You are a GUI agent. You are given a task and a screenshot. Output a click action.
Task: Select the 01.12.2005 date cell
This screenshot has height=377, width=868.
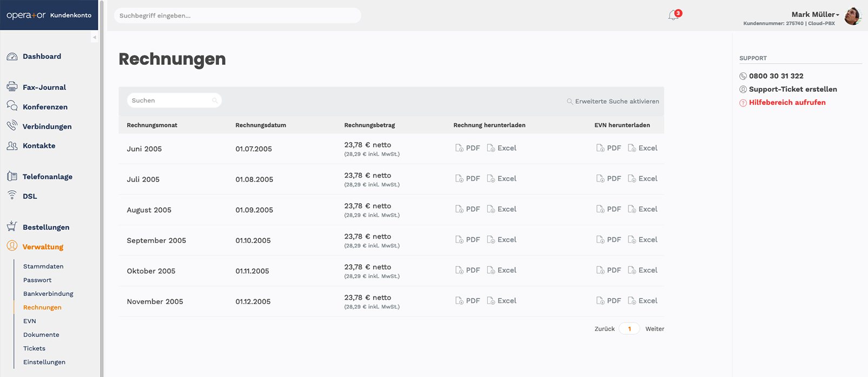coord(253,302)
